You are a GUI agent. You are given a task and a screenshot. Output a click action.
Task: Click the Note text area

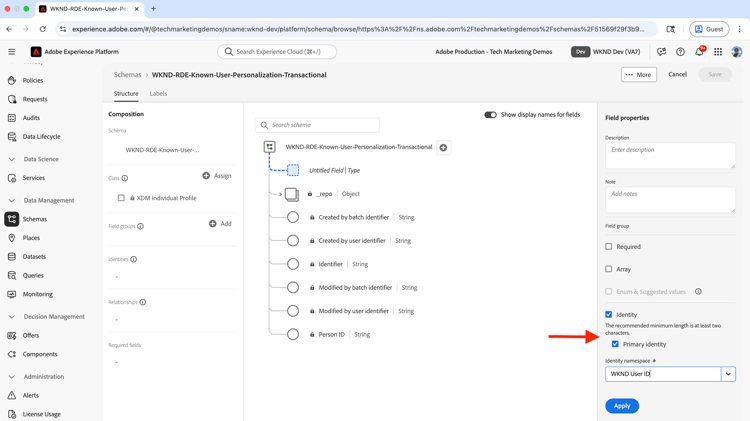pyautogui.click(x=670, y=199)
